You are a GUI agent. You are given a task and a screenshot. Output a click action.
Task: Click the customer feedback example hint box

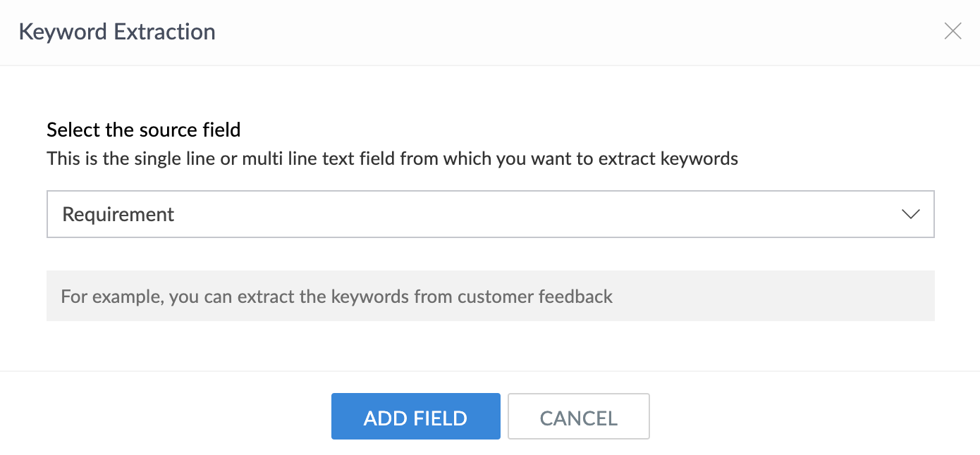point(490,296)
